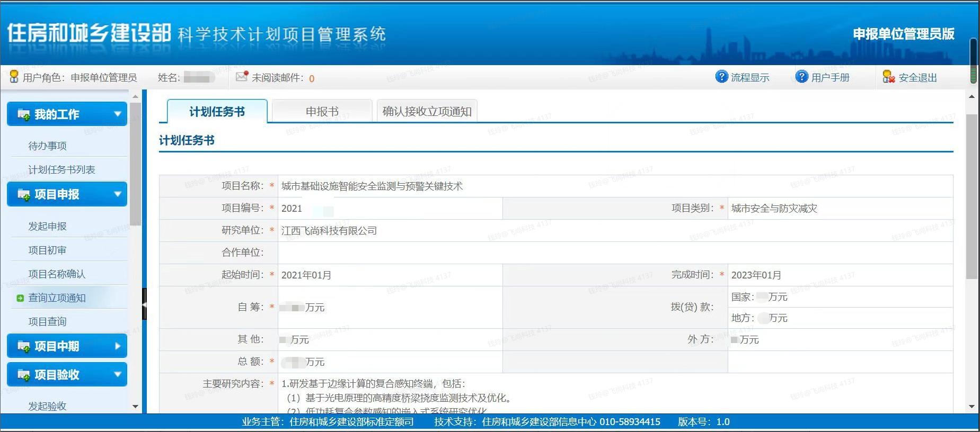This screenshot has width=980, height=432.
Task: Click the 申报单位管理员版 header text
Action: click(x=904, y=34)
